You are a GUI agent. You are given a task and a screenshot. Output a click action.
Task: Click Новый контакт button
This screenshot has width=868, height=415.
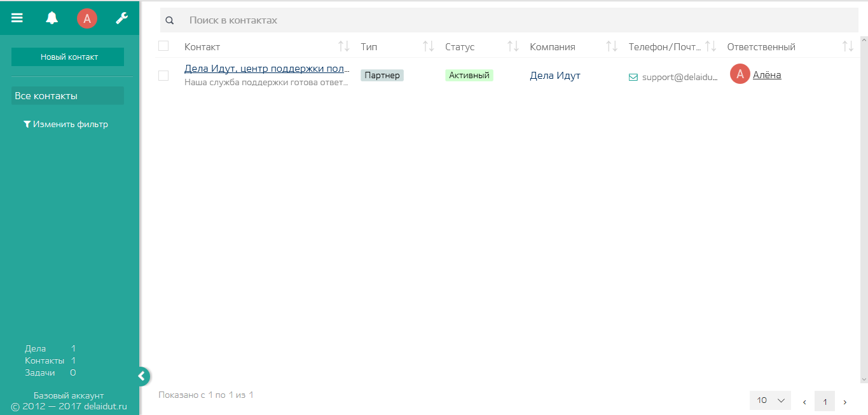[x=67, y=57]
